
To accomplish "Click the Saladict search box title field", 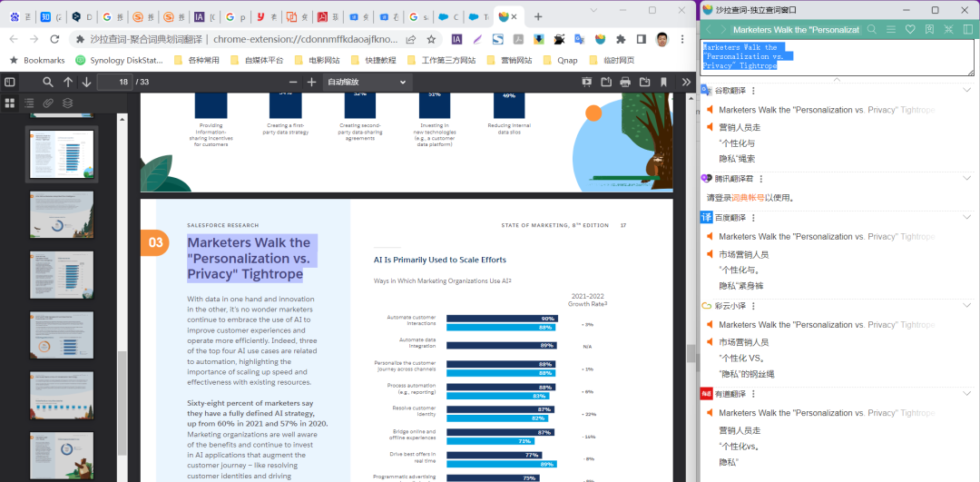I will coord(797,29).
